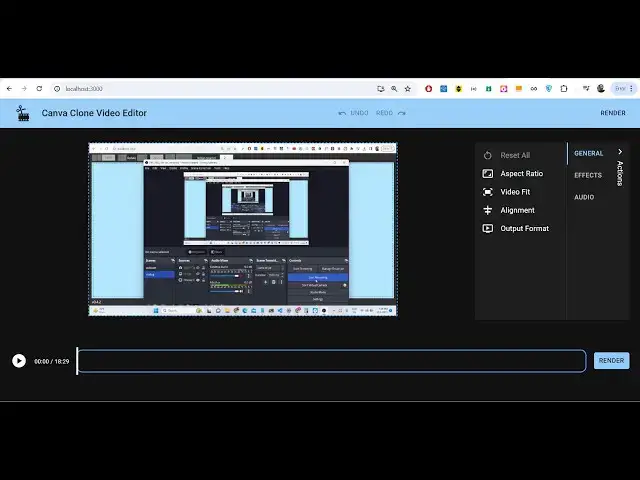Switch to the Audio tab
Screen dimensions: 640x480
(x=584, y=197)
